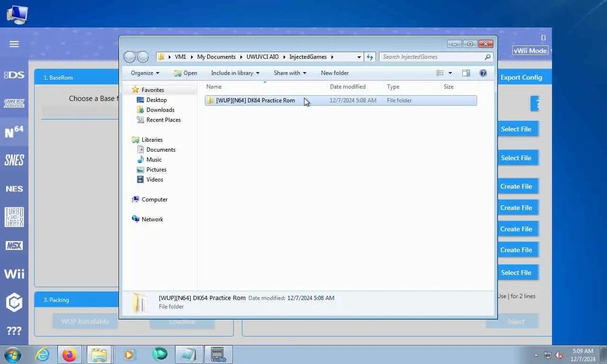This screenshot has height=364, width=607.
Task: Click the WUP Installable button
Action: point(85,321)
